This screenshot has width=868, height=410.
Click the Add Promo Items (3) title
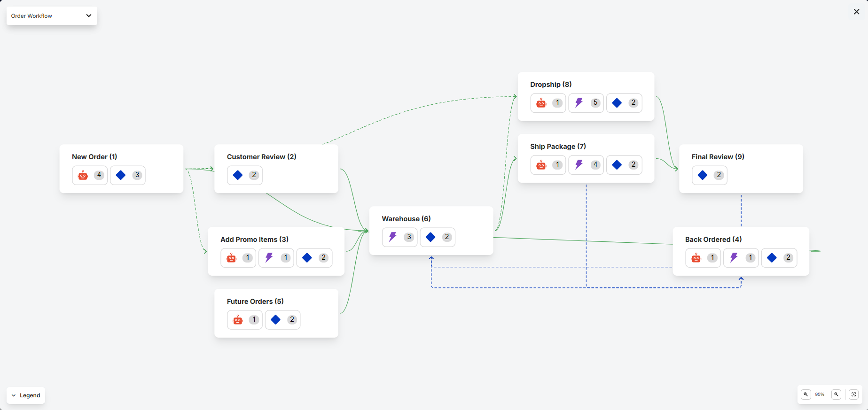tap(254, 240)
